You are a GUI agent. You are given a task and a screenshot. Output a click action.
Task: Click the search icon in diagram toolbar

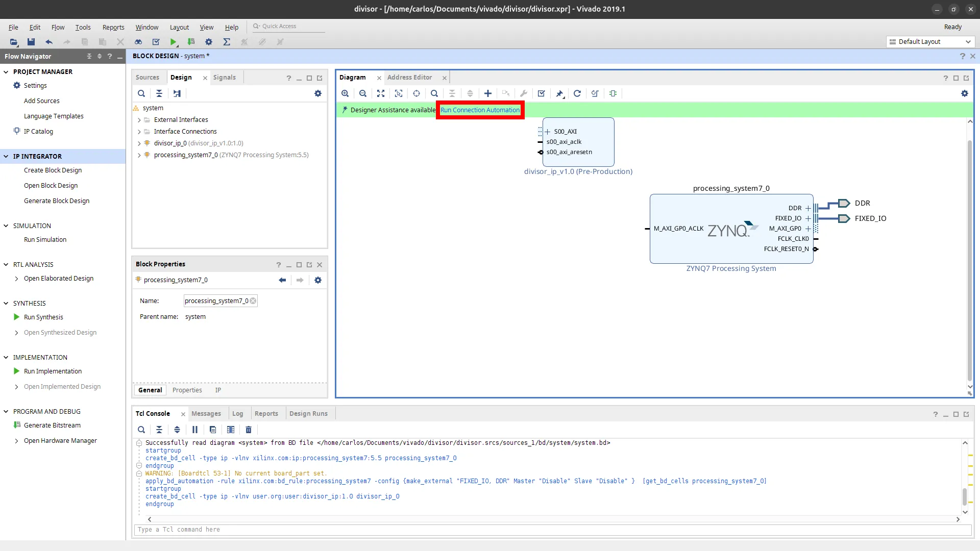pyautogui.click(x=434, y=93)
